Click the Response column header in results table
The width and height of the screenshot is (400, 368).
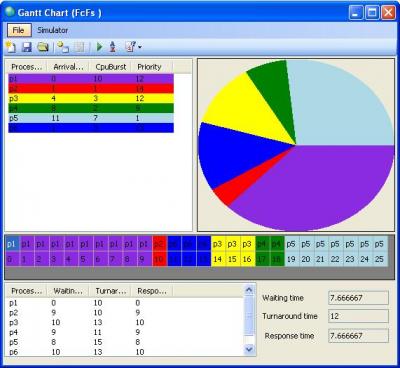tap(152, 291)
